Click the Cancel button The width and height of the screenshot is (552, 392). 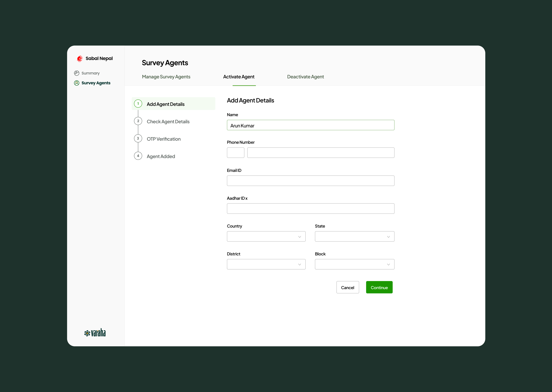coord(347,287)
